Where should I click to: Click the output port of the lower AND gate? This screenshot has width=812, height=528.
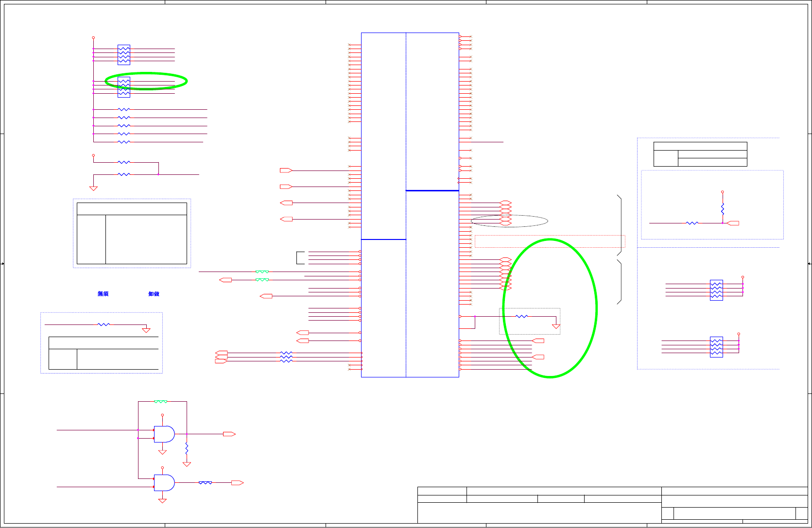[237, 483]
